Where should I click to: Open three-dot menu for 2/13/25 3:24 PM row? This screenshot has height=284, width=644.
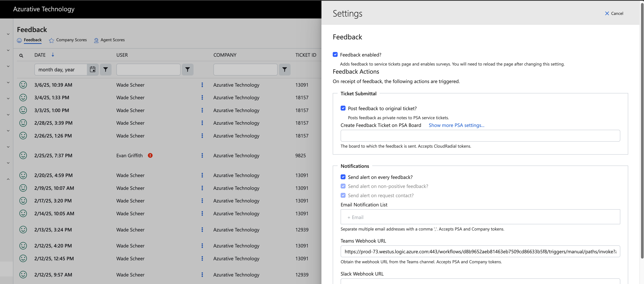[x=202, y=230]
